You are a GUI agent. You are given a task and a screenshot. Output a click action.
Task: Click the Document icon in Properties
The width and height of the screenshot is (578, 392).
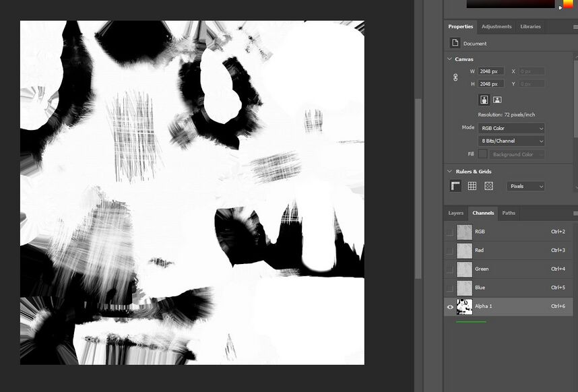tap(455, 43)
